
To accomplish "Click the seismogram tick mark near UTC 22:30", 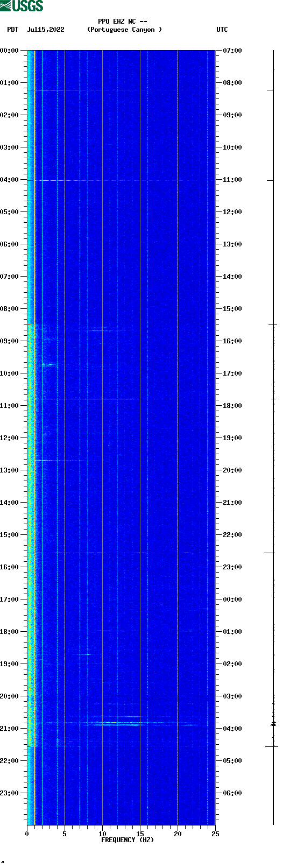I will (270, 553).
